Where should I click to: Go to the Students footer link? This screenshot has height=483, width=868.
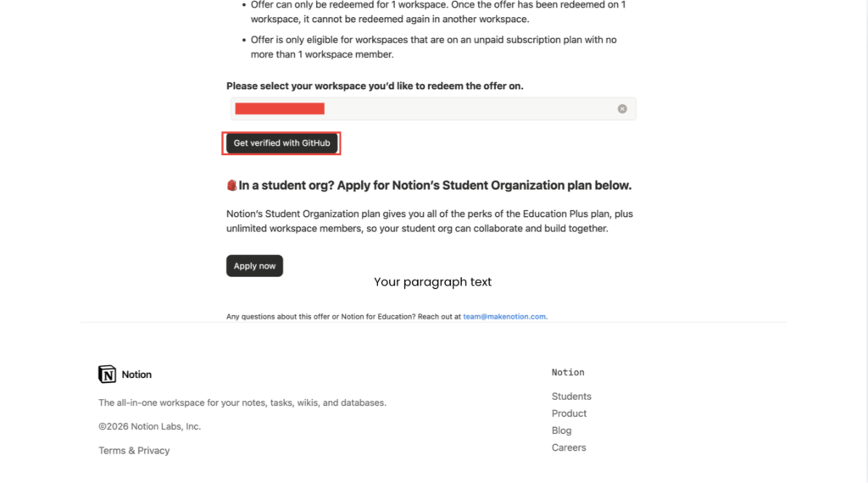pos(571,397)
